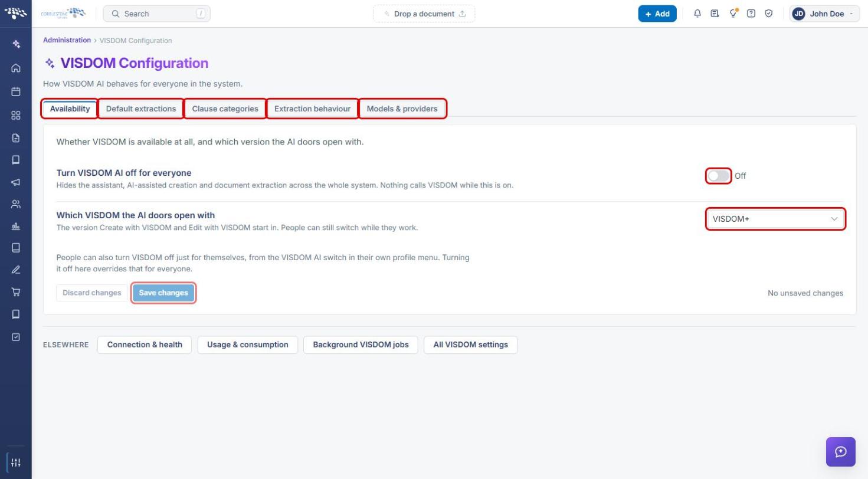Open All VISDOM settings
Screen dimensions: 868x479
tap(470, 345)
